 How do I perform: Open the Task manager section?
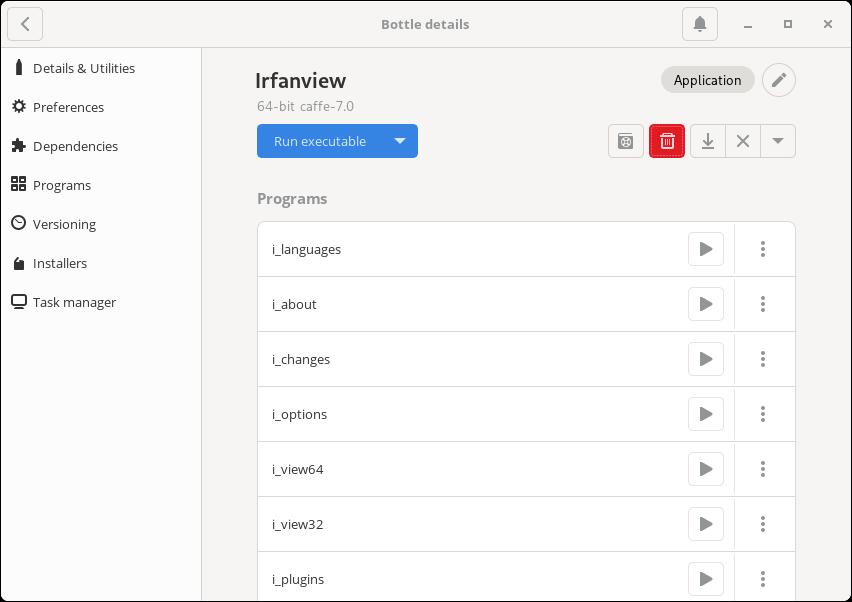(x=101, y=302)
